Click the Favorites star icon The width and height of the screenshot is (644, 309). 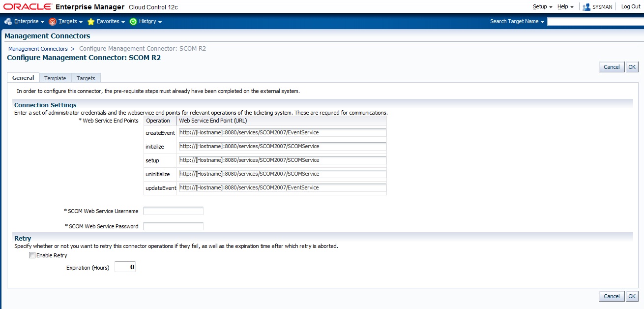click(x=91, y=22)
